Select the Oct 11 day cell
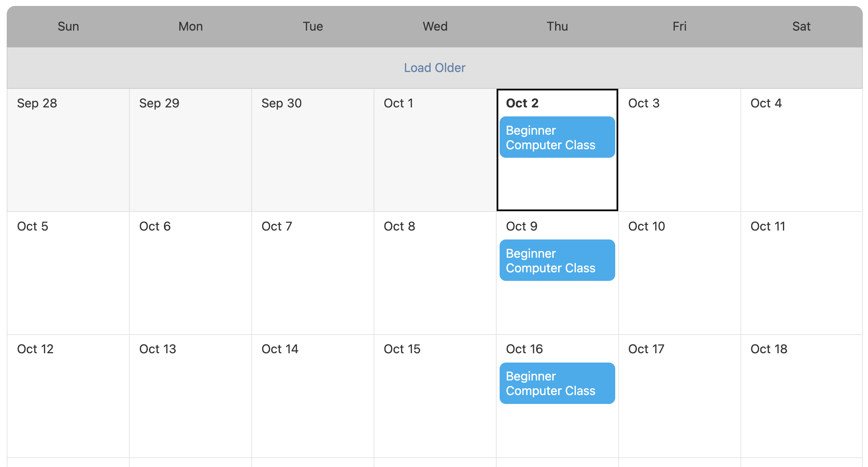Screen dimensions: 868x467 [x=802, y=280]
